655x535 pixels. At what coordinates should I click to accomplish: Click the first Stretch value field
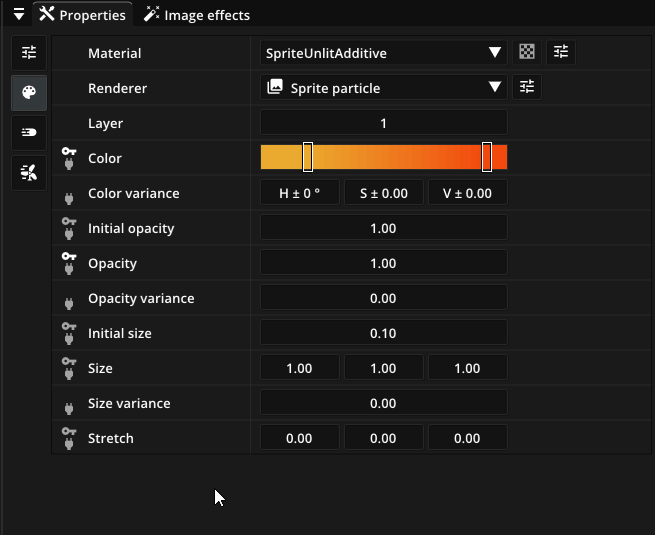click(300, 438)
